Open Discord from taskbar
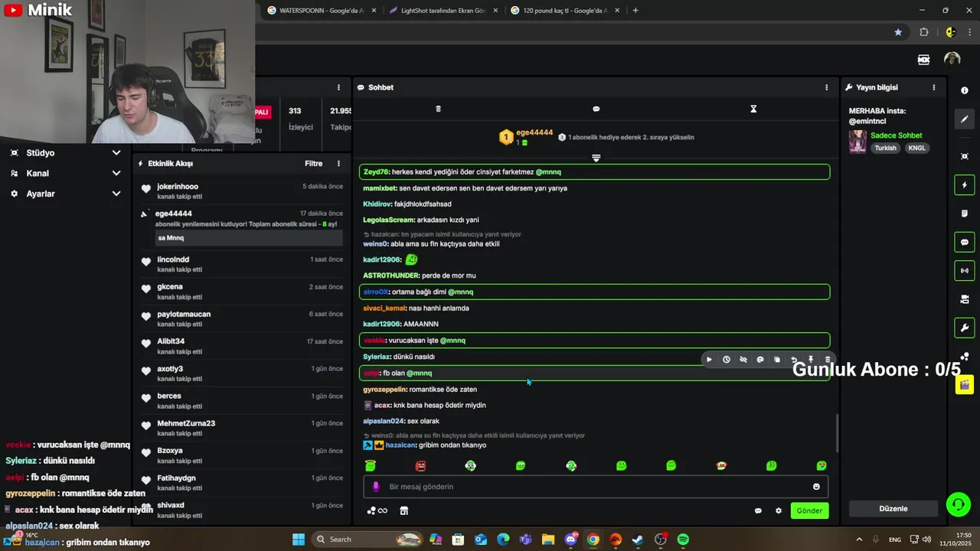The height and width of the screenshot is (551, 980). [570, 540]
